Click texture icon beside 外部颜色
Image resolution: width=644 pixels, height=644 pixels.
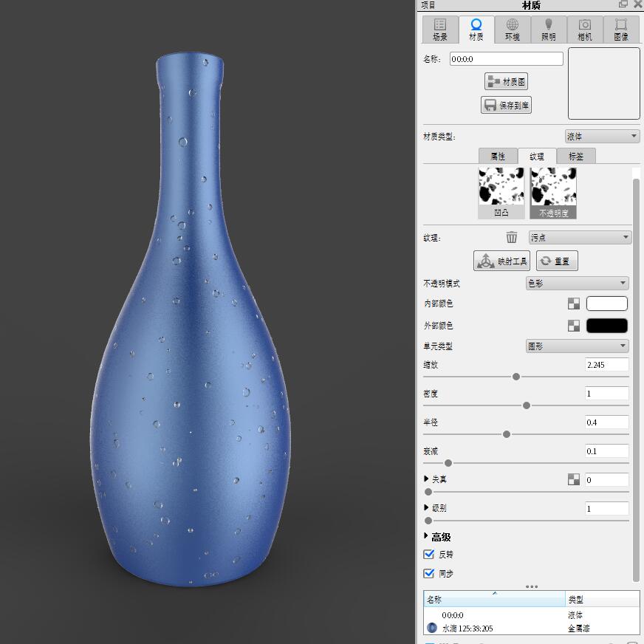click(x=573, y=326)
